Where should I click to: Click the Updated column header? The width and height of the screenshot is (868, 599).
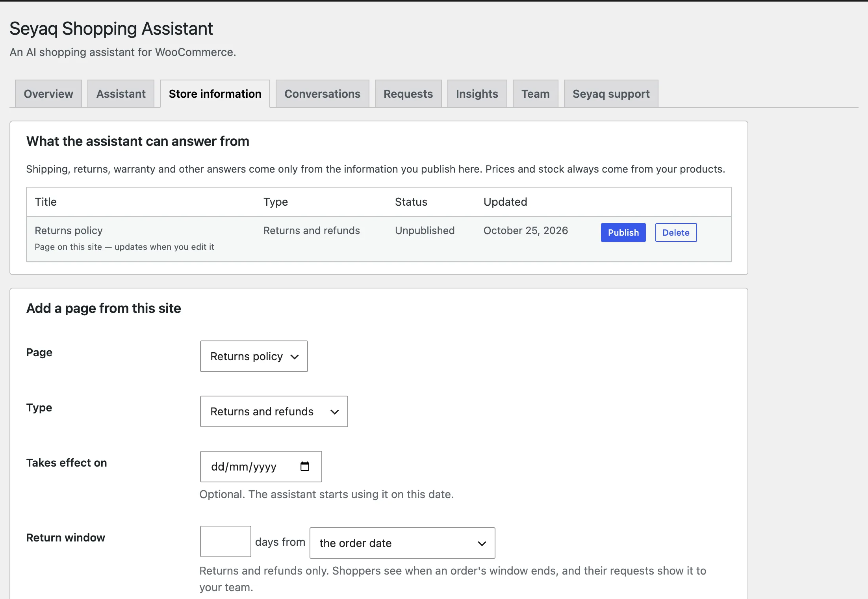(505, 202)
